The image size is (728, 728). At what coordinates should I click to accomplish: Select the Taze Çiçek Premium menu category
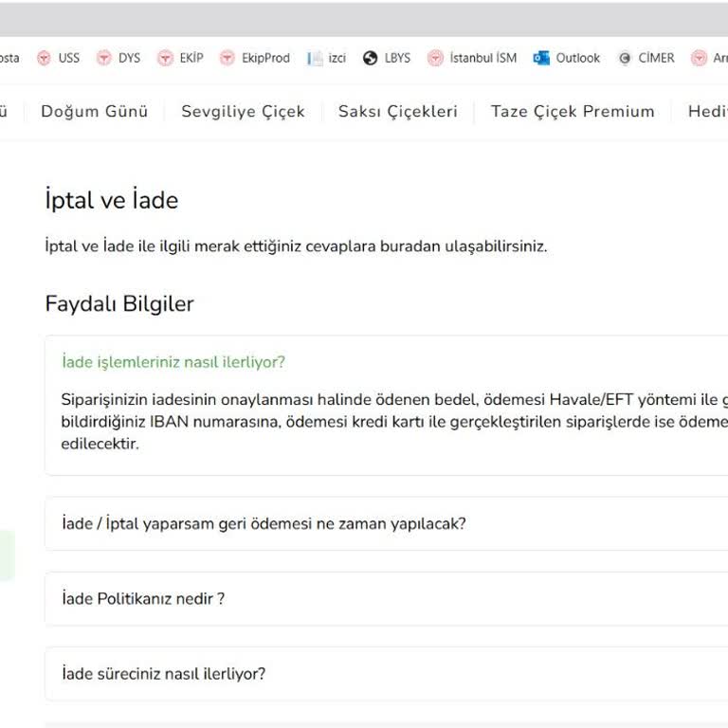tap(573, 112)
